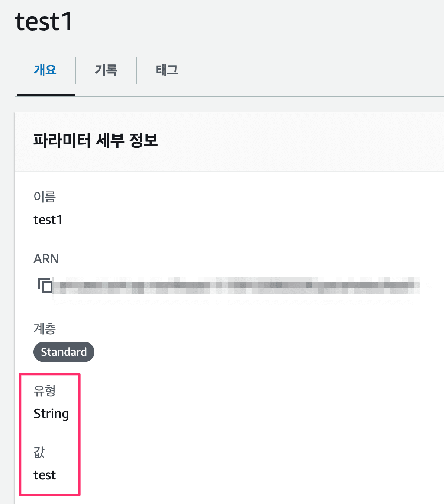
Task: Select the parameter value test
Action: coord(45,475)
